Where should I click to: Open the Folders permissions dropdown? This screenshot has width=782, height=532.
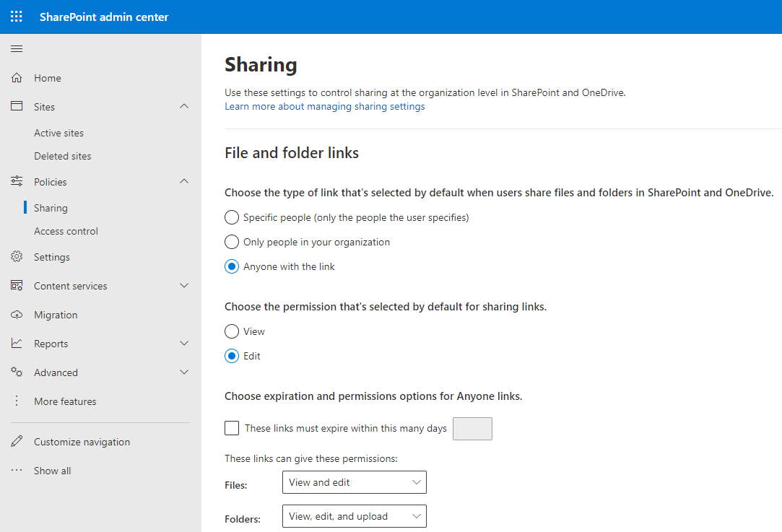pyautogui.click(x=354, y=516)
